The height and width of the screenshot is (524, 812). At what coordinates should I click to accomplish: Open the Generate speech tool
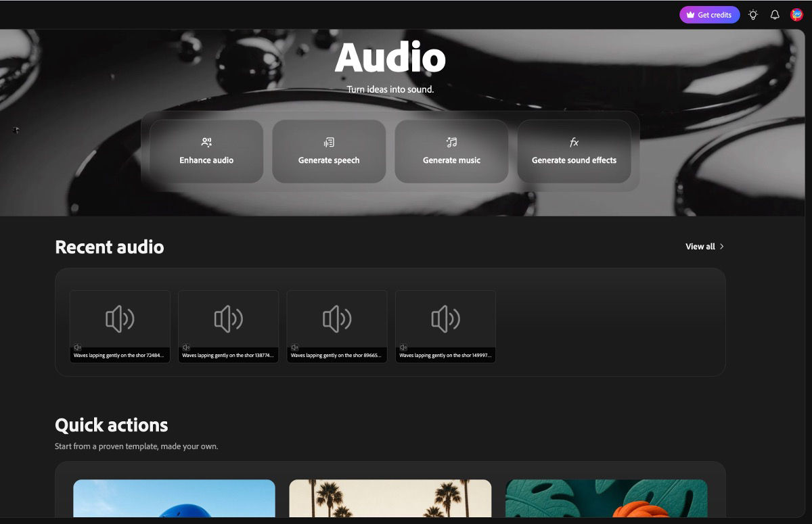pyautogui.click(x=329, y=151)
